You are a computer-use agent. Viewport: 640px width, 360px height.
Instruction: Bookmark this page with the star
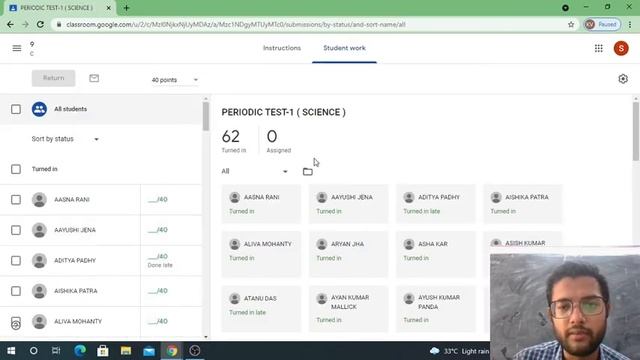571,24
